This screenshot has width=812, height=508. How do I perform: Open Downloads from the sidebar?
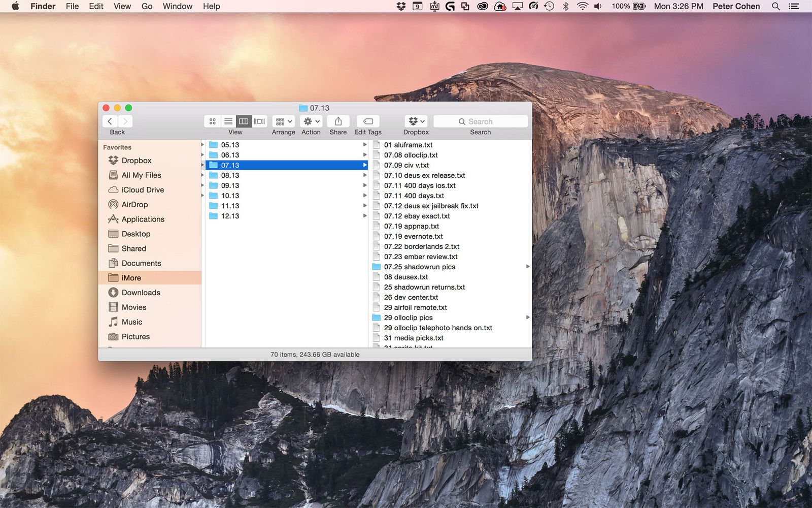pyautogui.click(x=141, y=293)
